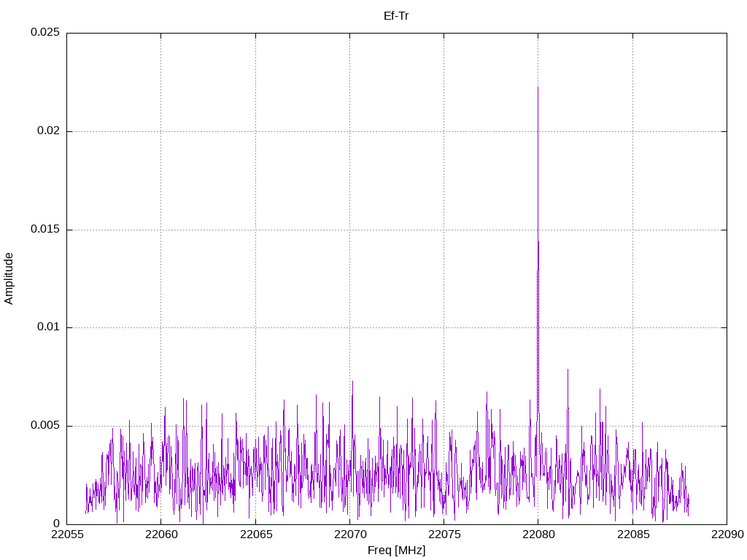Click the 'Freq [MHz]' x-axis label
Image resolution: width=747 pixels, height=560 pixels.
coord(396,551)
